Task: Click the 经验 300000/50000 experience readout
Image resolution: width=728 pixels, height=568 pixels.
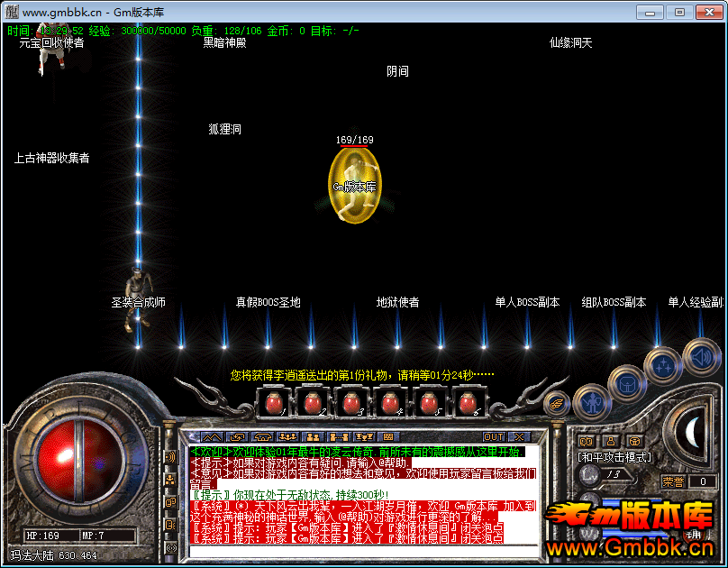Action: coord(137,32)
